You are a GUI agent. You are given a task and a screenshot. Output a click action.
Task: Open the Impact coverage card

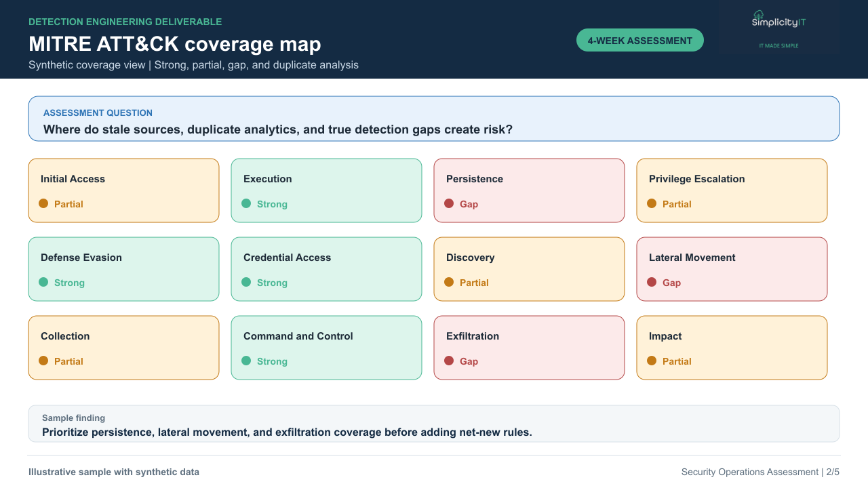click(732, 348)
